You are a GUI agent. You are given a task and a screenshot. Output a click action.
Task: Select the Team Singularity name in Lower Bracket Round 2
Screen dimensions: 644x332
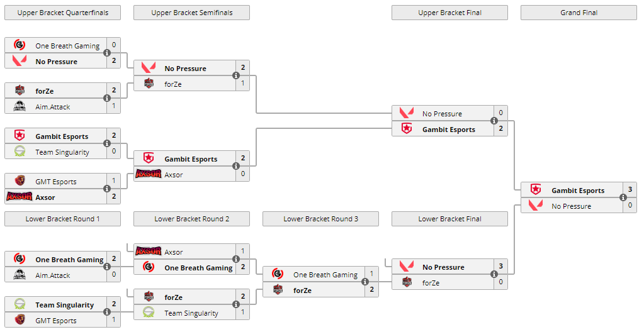tap(191, 313)
